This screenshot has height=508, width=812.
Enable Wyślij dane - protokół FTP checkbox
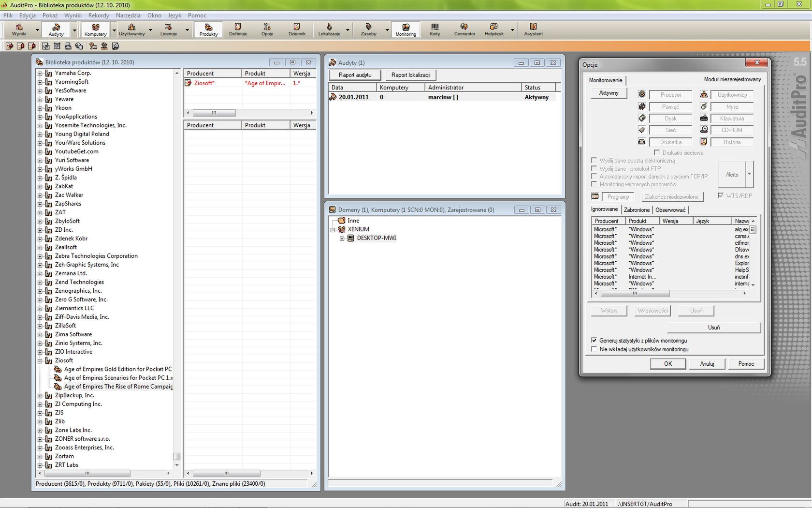pyautogui.click(x=594, y=168)
